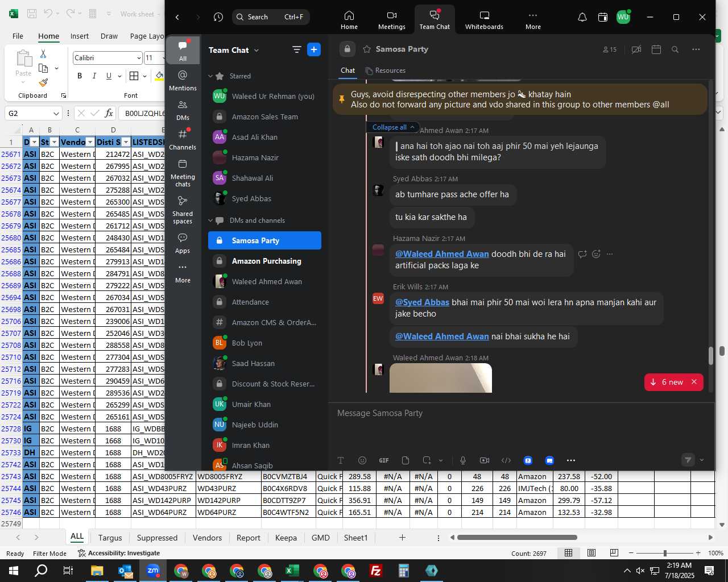This screenshot has height=582, width=728.
Task: Open the WU profile avatar menu
Action: pyautogui.click(x=623, y=17)
